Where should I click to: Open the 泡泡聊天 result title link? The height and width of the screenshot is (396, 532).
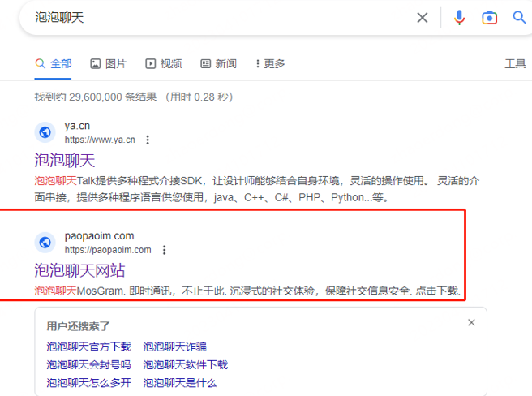click(x=64, y=160)
